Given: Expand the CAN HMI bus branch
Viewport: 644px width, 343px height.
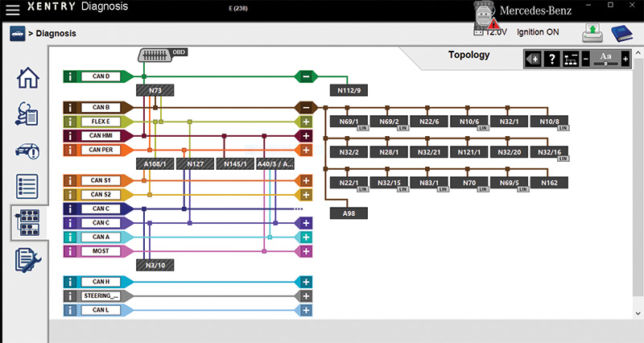Looking at the screenshot, I should tap(306, 136).
